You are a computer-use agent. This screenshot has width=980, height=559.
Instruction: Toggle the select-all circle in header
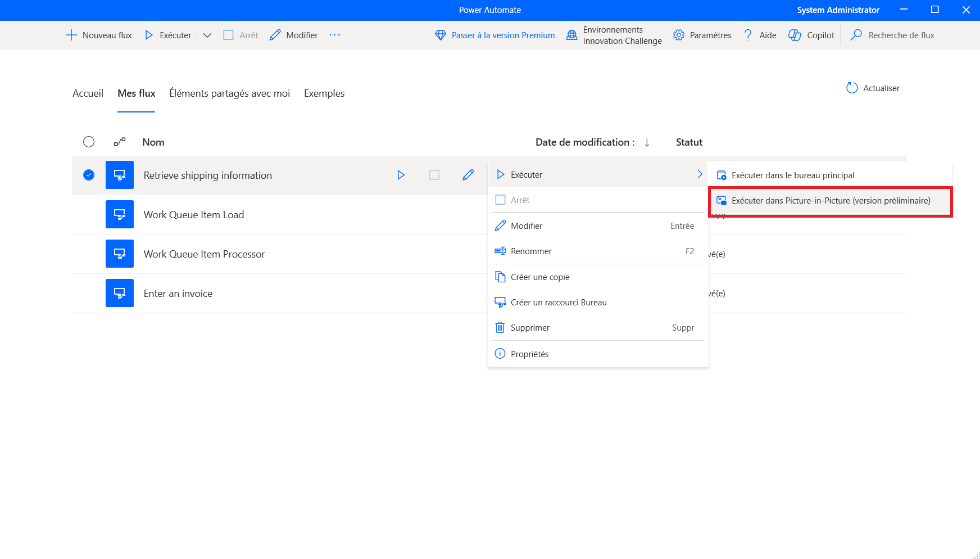[89, 142]
